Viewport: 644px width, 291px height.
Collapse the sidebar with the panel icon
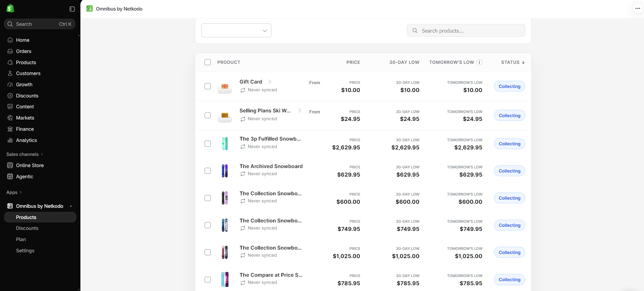(x=72, y=9)
